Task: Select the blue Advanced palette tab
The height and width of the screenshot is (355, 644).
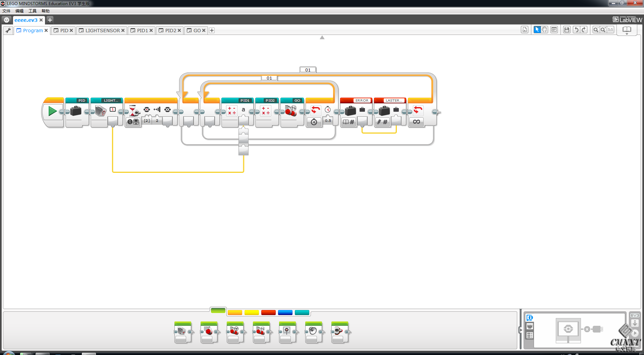Action: click(285, 313)
